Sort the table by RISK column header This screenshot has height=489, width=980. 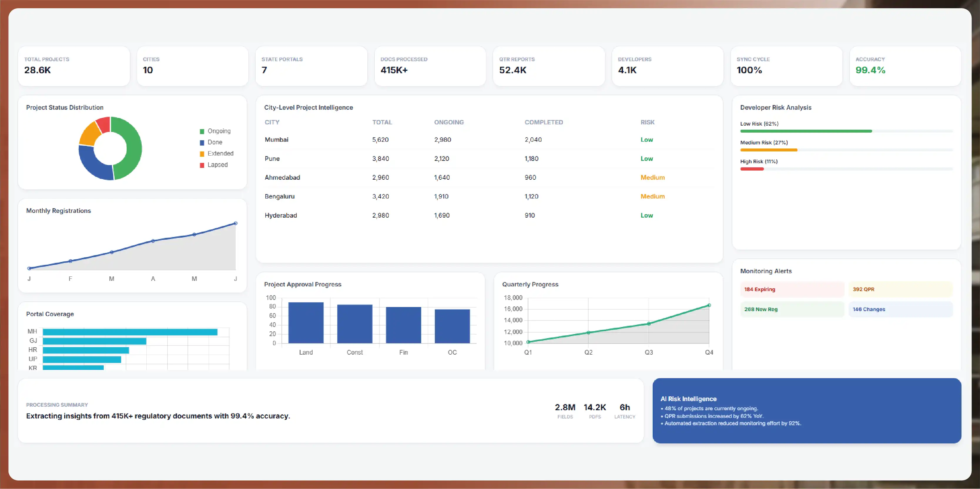pos(647,122)
